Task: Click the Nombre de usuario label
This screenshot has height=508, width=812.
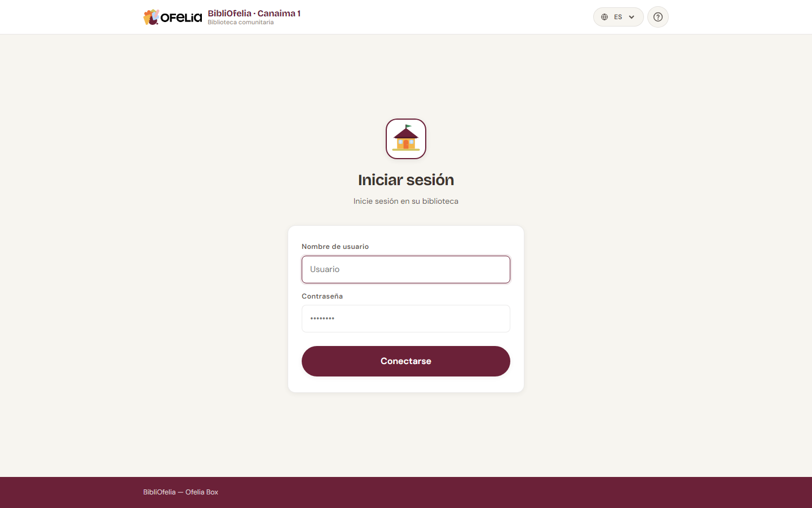Action: point(335,247)
